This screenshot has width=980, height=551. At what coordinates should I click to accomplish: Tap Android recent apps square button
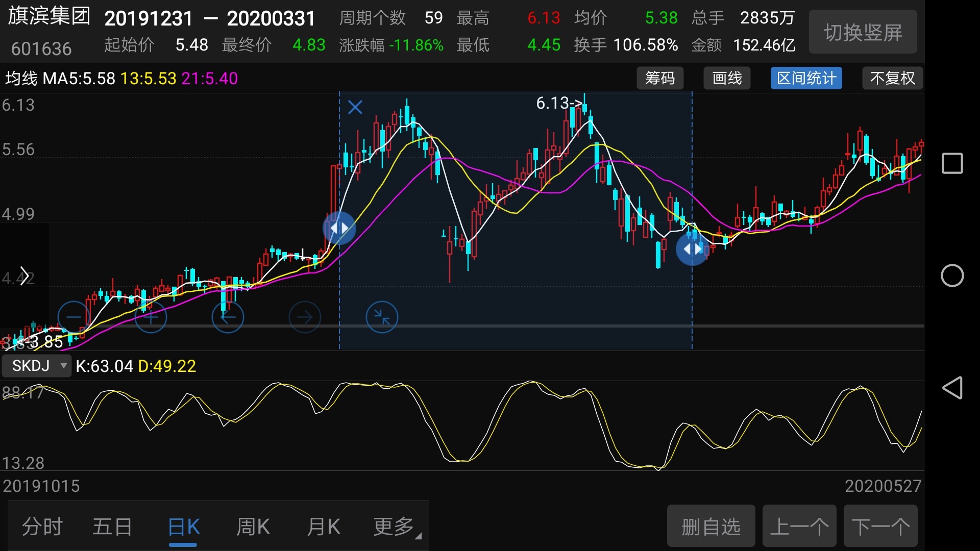(952, 164)
